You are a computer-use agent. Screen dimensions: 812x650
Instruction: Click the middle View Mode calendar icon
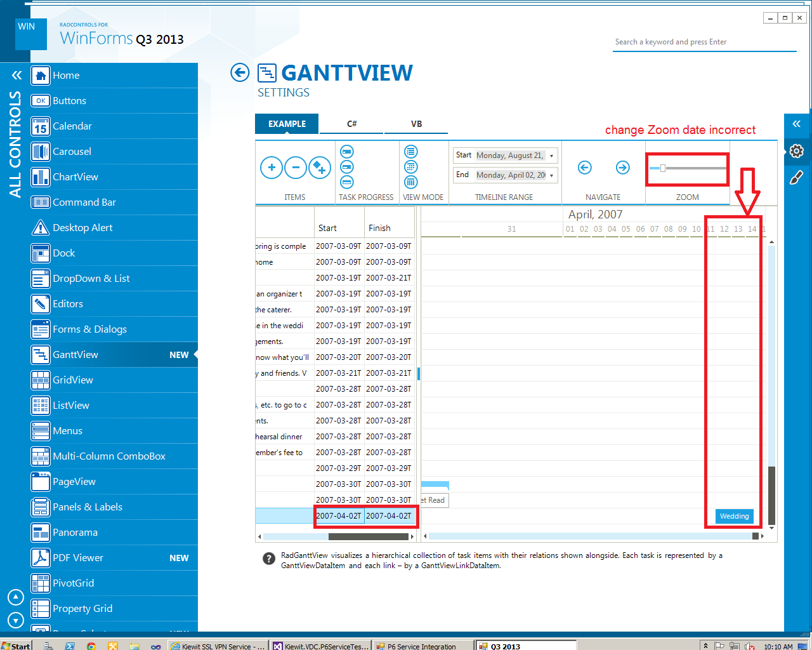[x=411, y=167]
